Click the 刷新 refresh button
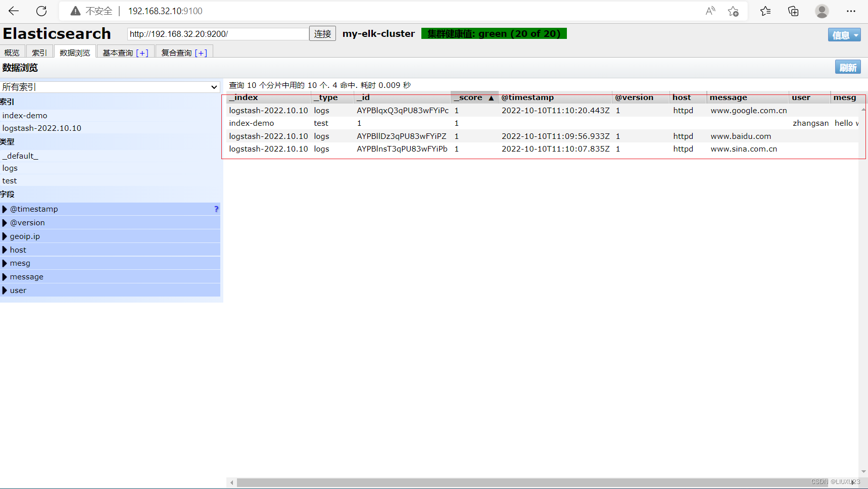 tap(848, 67)
